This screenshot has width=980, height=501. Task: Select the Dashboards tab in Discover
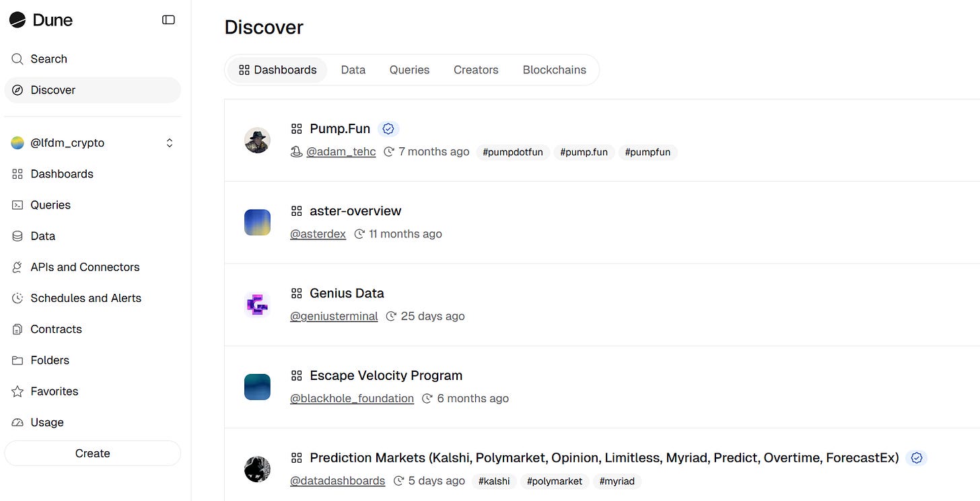pyautogui.click(x=277, y=70)
